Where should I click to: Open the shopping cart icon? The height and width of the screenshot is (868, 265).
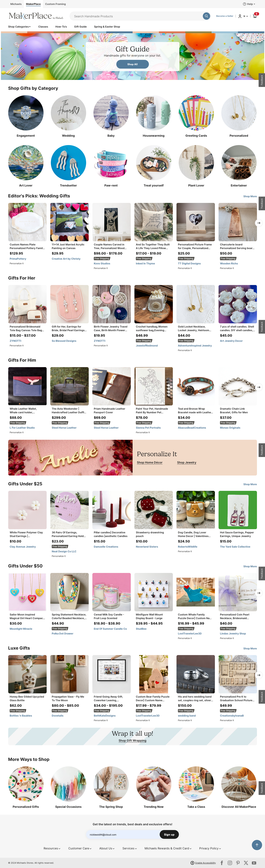pyautogui.click(x=255, y=16)
